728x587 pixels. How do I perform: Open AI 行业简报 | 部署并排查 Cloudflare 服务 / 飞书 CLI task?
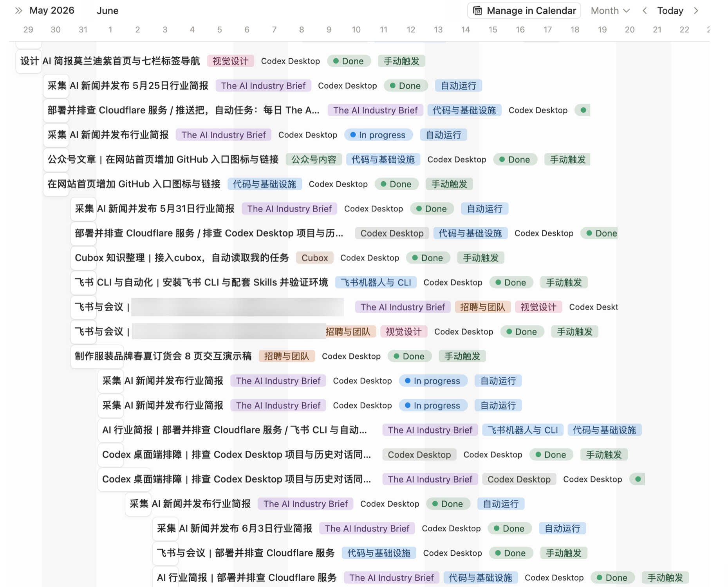coord(235,430)
